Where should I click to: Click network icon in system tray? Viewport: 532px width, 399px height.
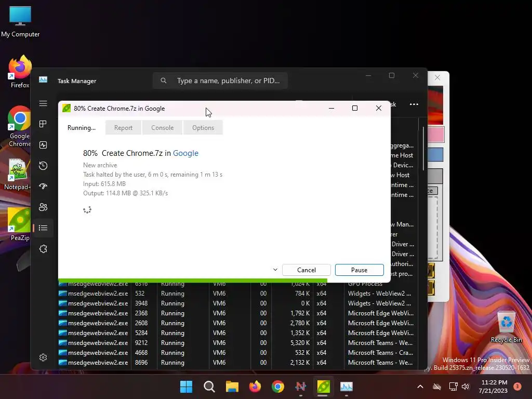453,387
